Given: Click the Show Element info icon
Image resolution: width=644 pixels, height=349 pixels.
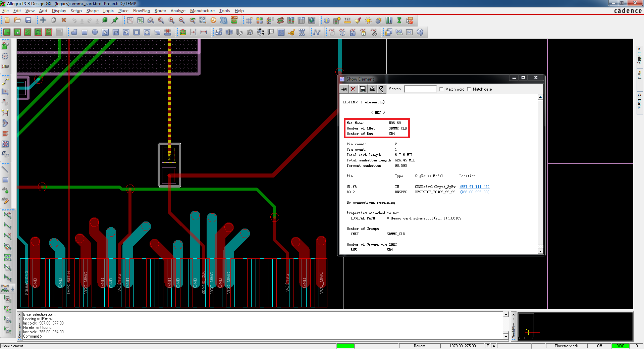Looking at the screenshot, I should (326, 20).
